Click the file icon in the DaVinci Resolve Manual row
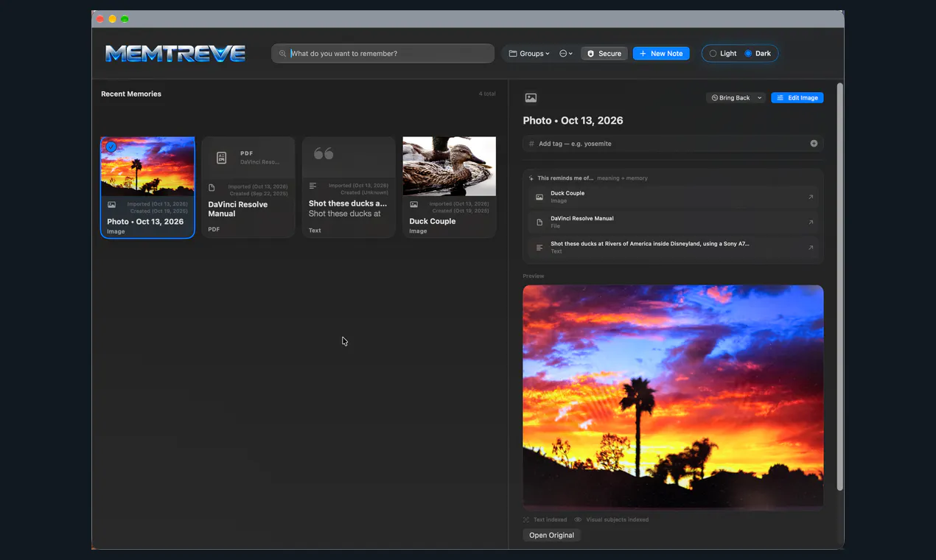936x560 pixels. click(539, 222)
